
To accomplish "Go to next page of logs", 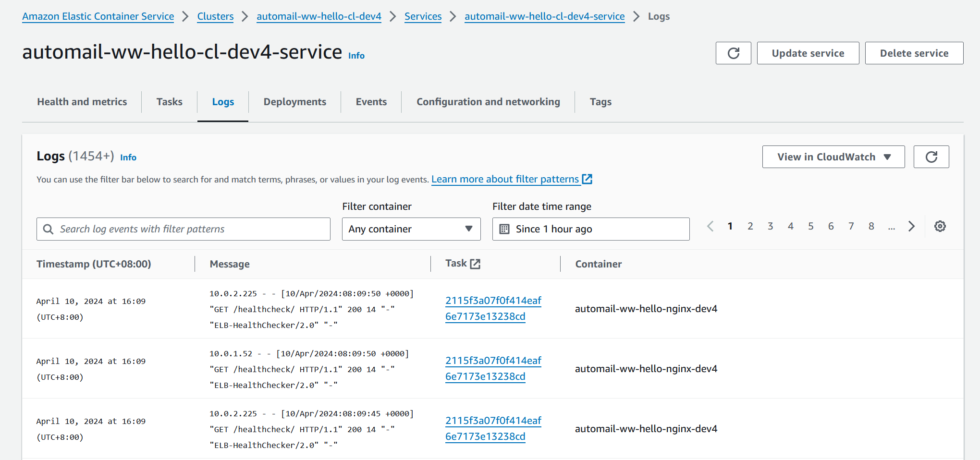I will (911, 226).
